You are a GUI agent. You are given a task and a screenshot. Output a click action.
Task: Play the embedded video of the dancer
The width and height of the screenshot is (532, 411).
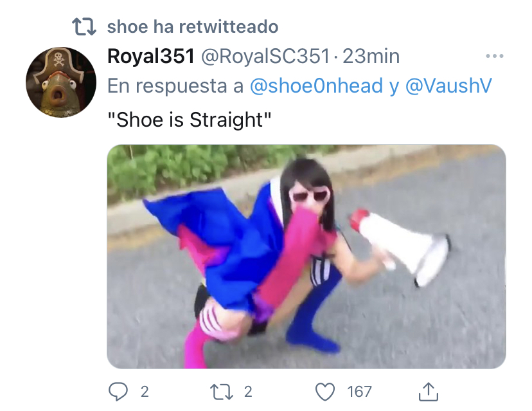306,257
